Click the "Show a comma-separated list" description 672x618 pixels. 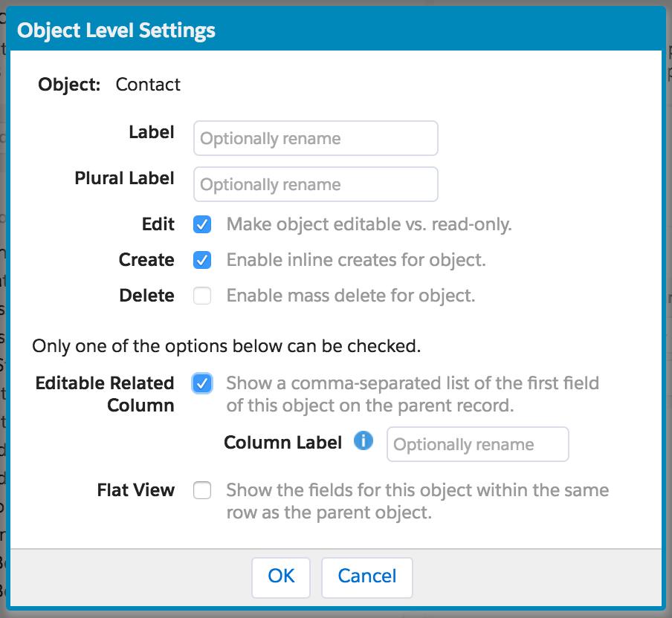tap(413, 394)
